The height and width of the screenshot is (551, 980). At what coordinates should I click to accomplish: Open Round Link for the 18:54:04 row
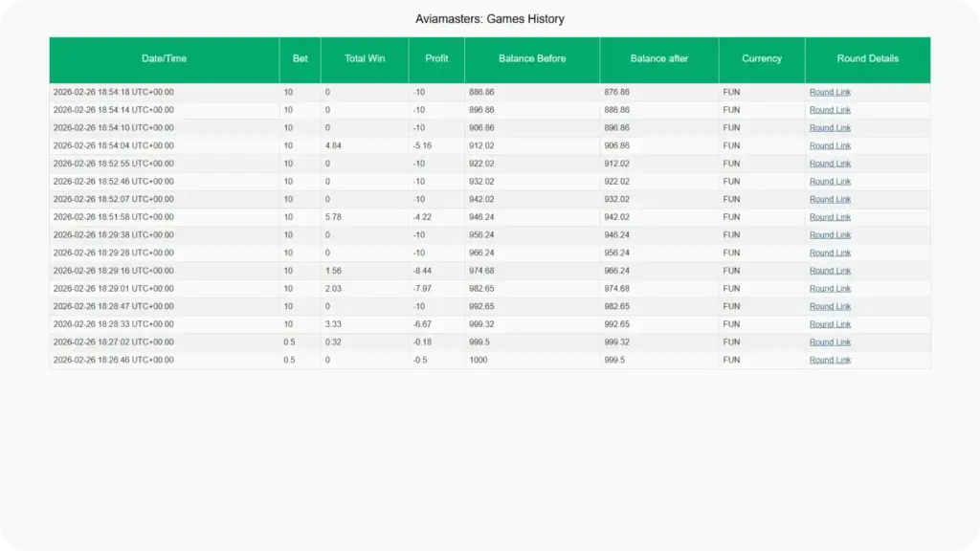[830, 145]
